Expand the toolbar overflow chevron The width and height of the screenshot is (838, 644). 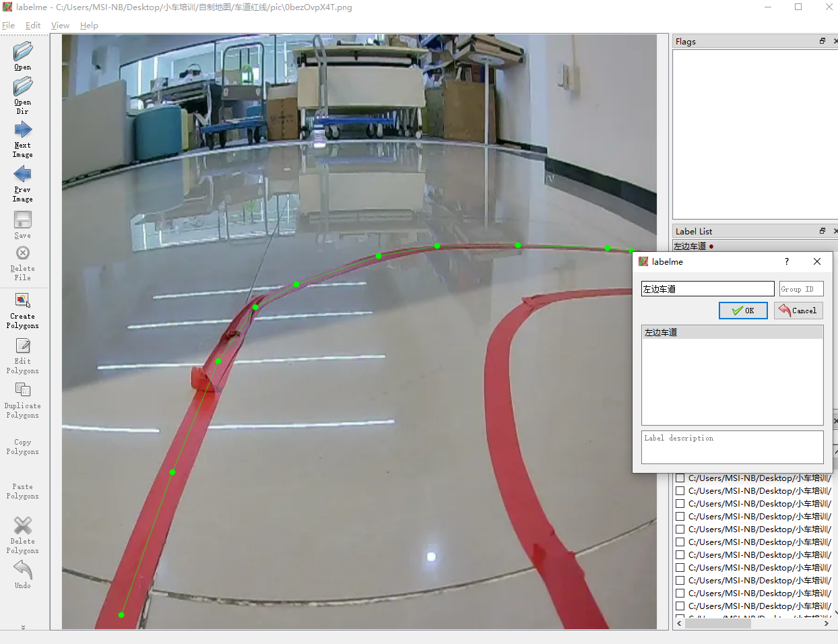pyautogui.click(x=23, y=626)
